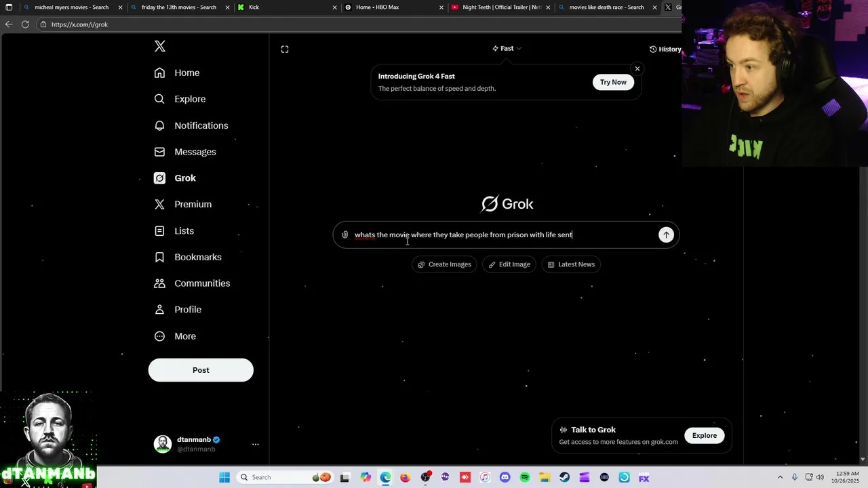Click Try Now on Grok 4 banner
Viewport: 868px width, 488px height.
613,82
